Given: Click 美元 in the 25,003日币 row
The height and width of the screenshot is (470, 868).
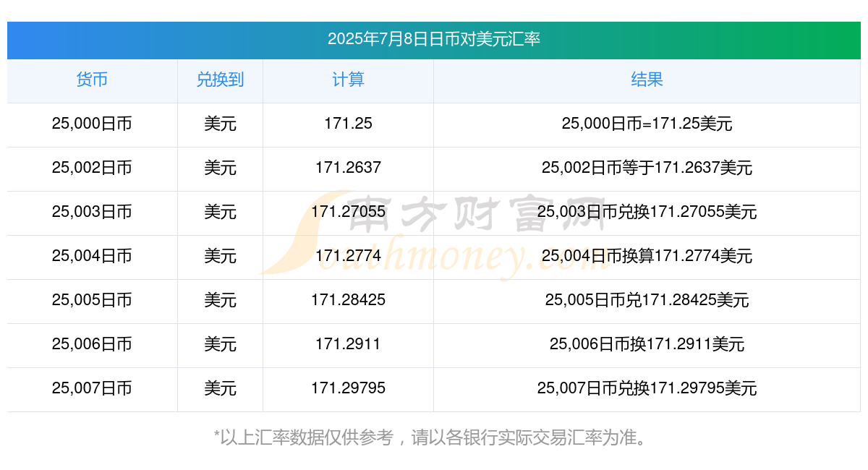Looking at the screenshot, I should [220, 212].
